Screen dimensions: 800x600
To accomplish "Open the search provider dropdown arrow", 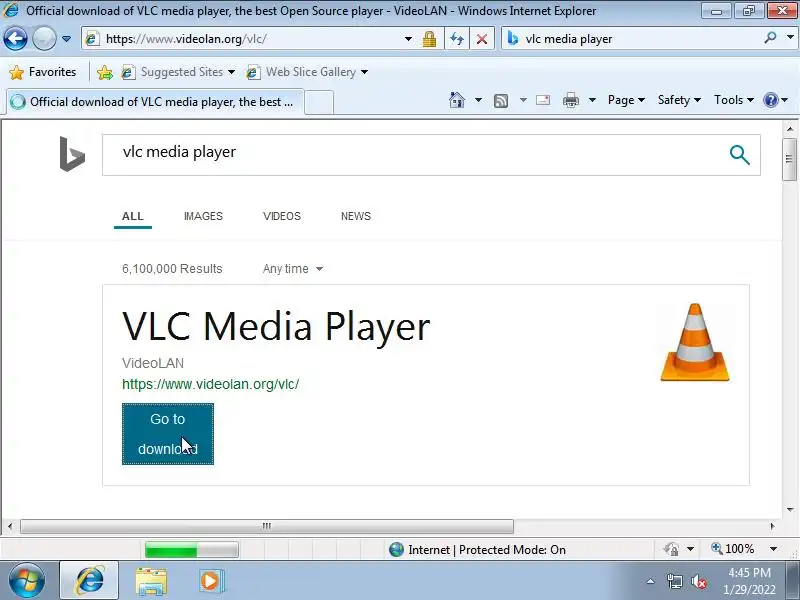I will 790,37.
